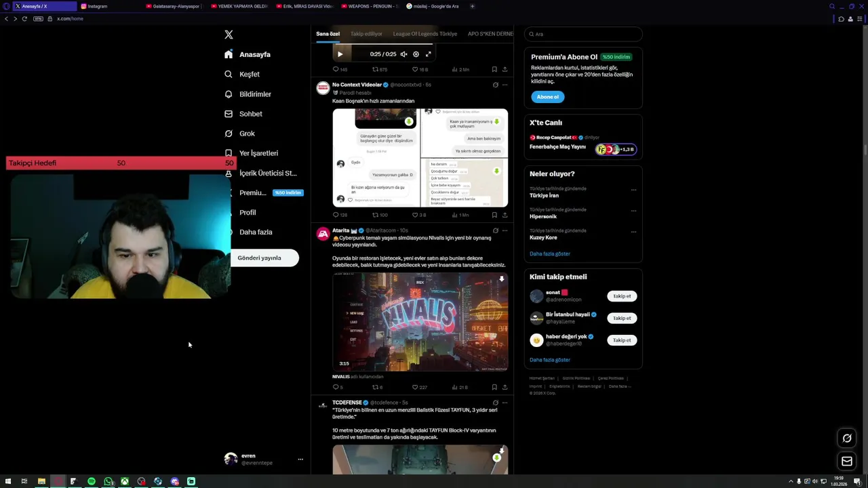Click the top video's progress bar

point(382,45)
